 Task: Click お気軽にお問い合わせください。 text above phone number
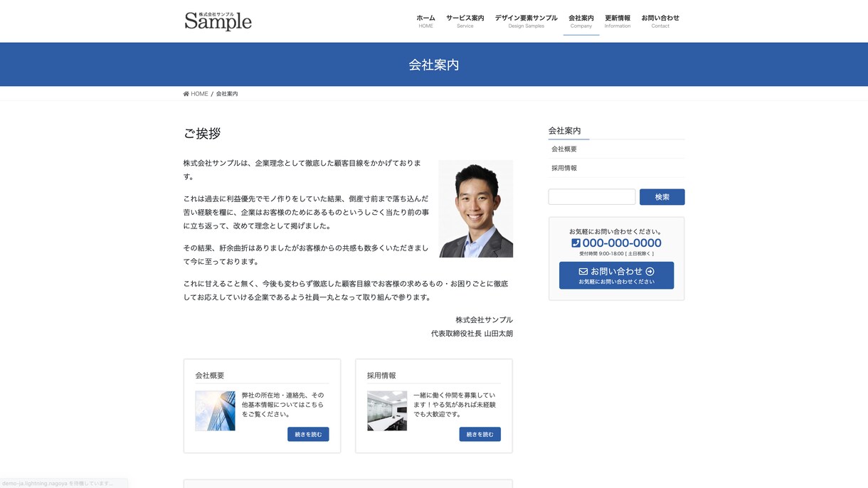point(616,231)
